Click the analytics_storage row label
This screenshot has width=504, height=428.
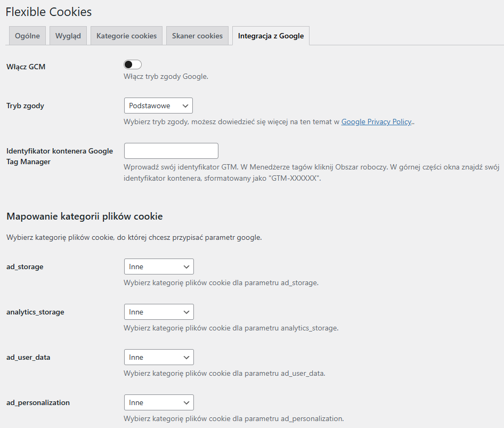35,312
